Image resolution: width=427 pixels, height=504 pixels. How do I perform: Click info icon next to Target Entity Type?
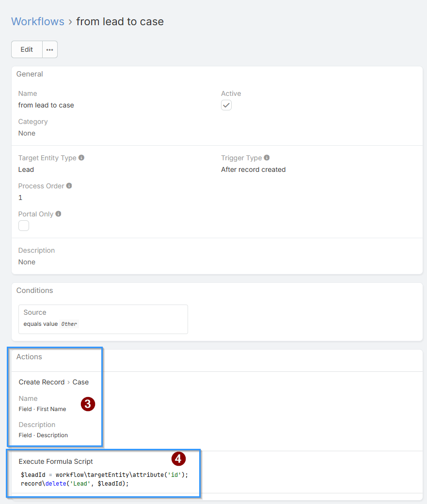coord(81,158)
